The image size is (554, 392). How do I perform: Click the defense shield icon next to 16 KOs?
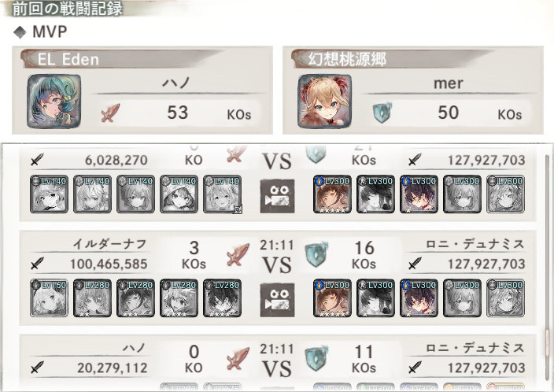coord(316,254)
